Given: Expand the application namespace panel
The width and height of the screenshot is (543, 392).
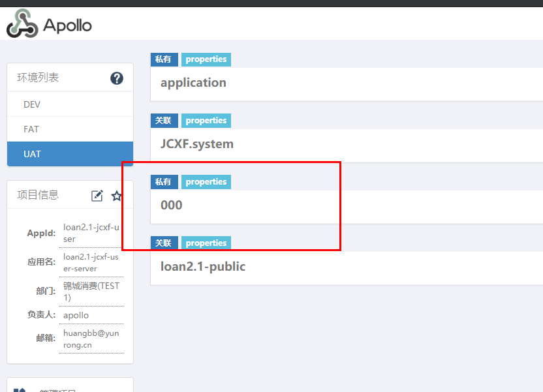Looking at the screenshot, I should 193,82.
